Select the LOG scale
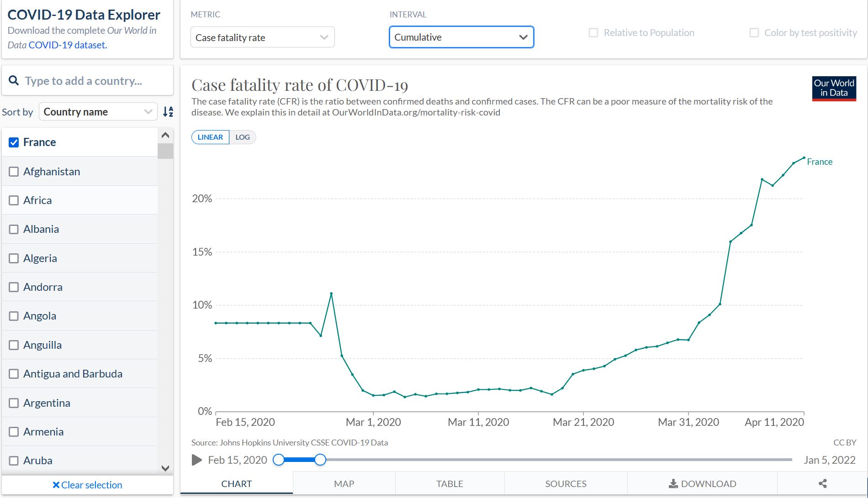 coord(243,137)
